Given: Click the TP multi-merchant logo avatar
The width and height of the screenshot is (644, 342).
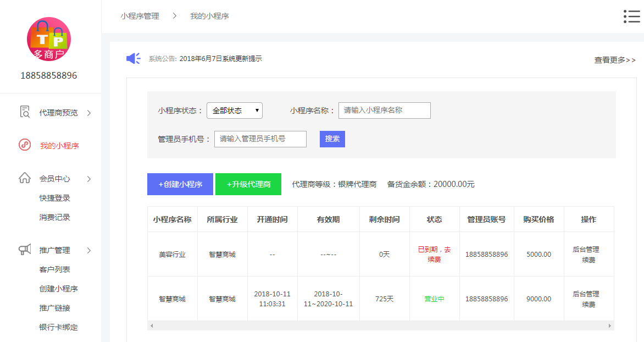Looking at the screenshot, I should pyautogui.click(x=49, y=39).
